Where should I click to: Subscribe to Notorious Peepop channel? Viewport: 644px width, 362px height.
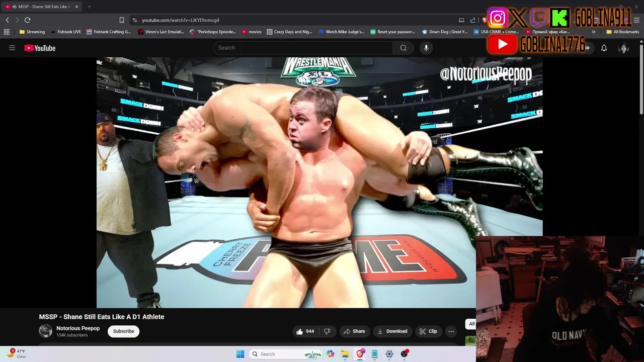point(123,331)
